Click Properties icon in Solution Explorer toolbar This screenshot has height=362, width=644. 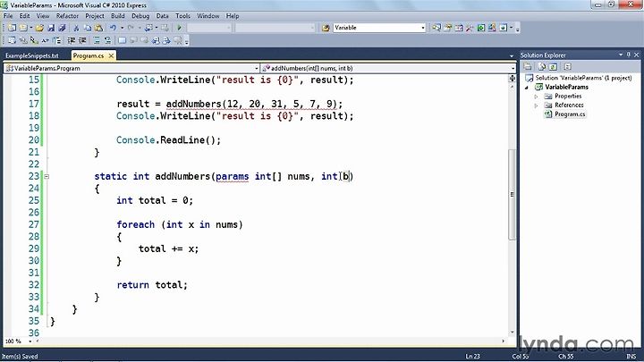coord(528,66)
